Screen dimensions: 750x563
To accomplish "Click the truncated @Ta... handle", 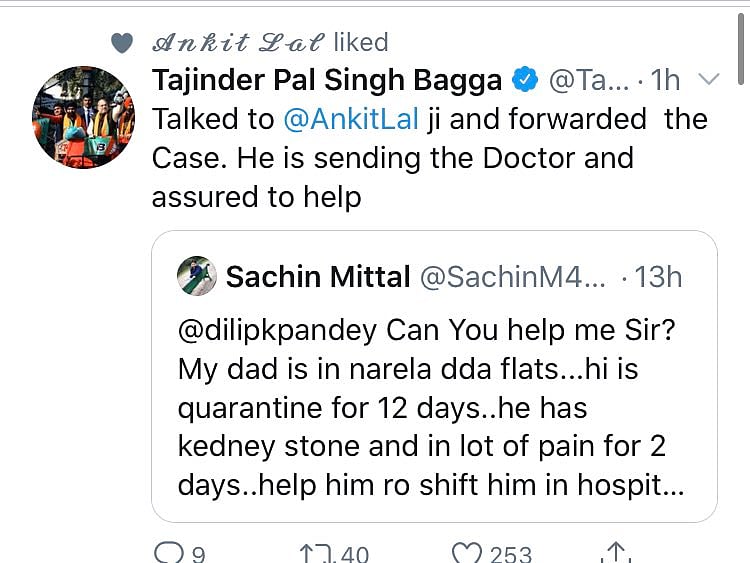I will tap(590, 79).
